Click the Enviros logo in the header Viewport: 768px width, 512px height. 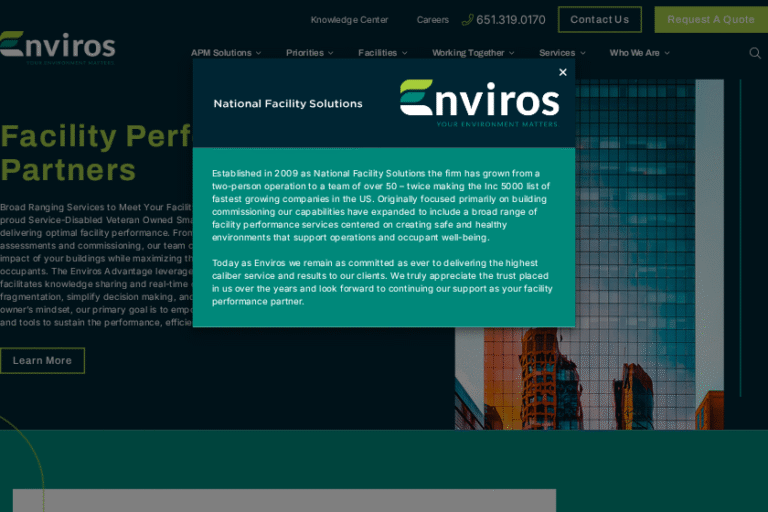57,47
